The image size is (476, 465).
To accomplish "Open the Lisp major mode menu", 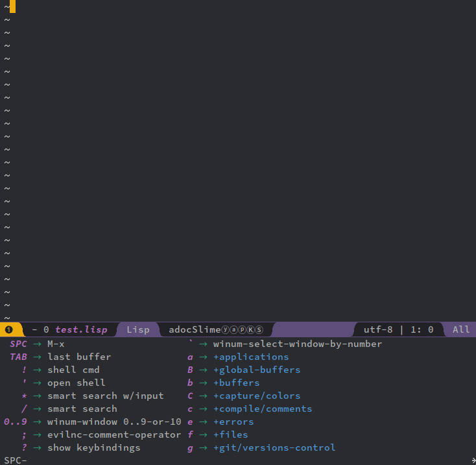I will pos(138,329).
